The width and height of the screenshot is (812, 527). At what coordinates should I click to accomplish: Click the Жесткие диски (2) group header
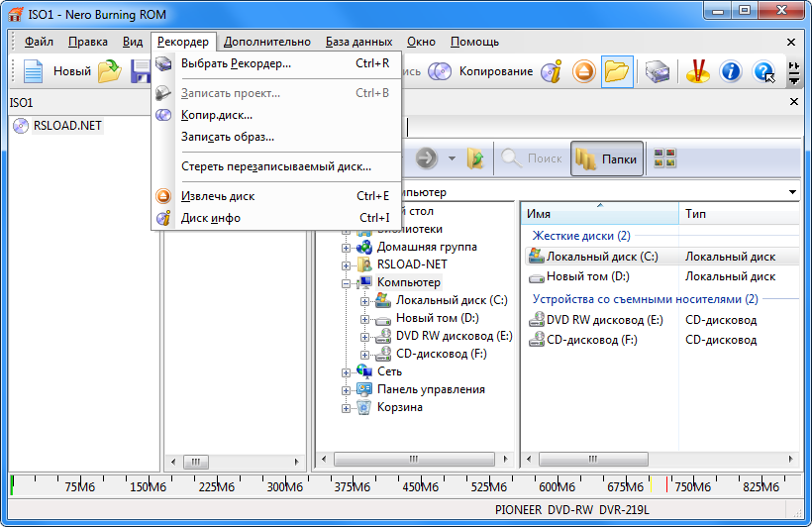click(x=581, y=236)
